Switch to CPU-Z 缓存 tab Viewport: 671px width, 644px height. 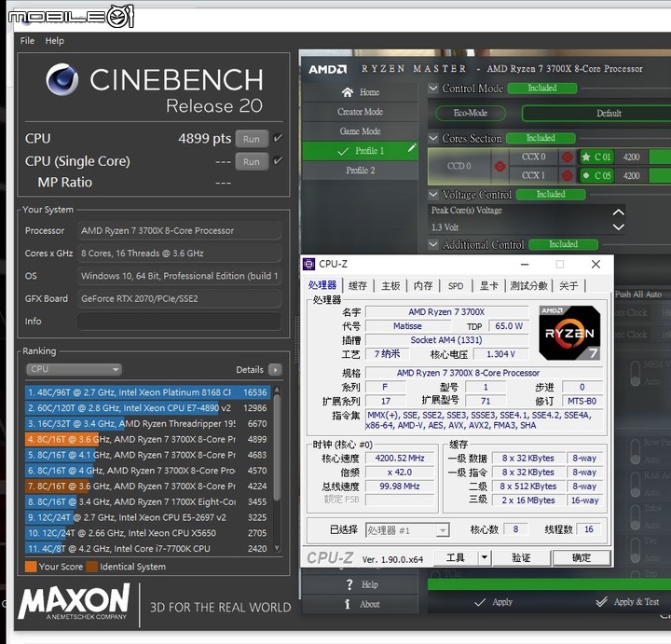pyautogui.click(x=357, y=286)
